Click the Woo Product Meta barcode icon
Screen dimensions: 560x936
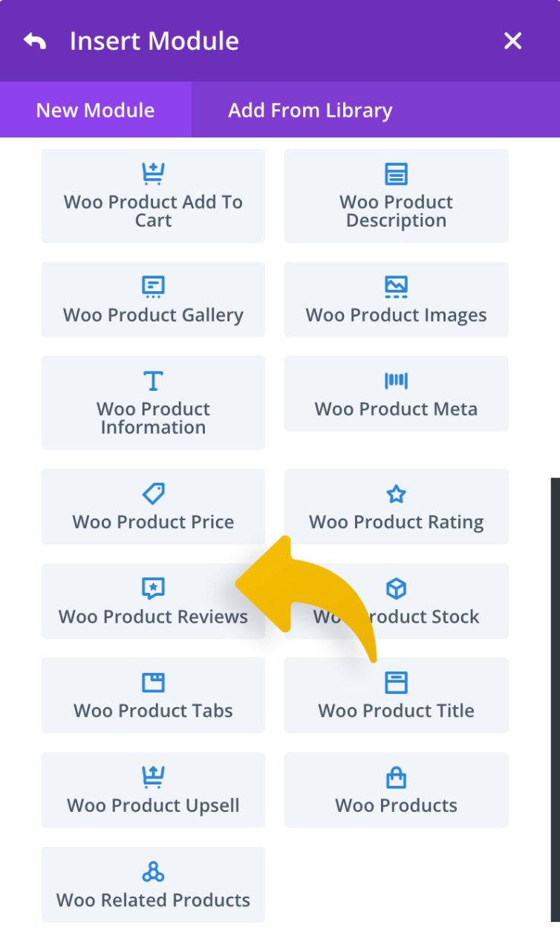pos(396,380)
